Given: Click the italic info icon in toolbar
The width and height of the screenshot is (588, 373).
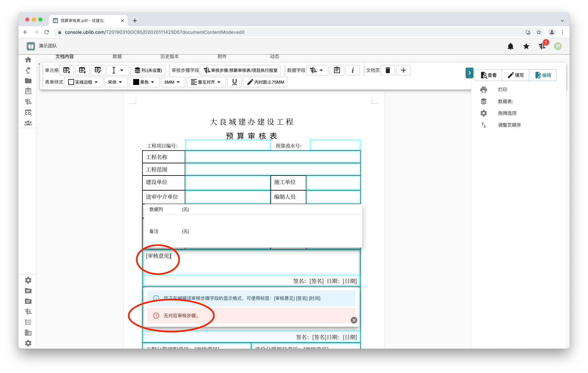Looking at the screenshot, I should 353,70.
